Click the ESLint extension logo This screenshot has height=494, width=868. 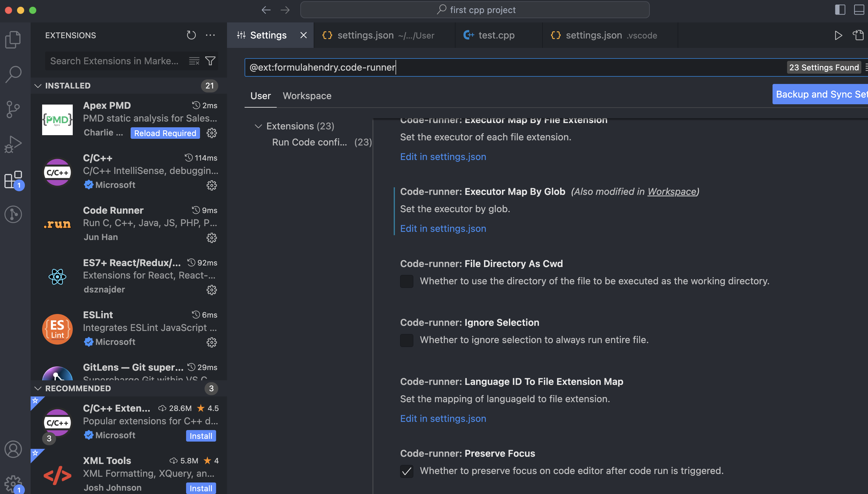(57, 329)
